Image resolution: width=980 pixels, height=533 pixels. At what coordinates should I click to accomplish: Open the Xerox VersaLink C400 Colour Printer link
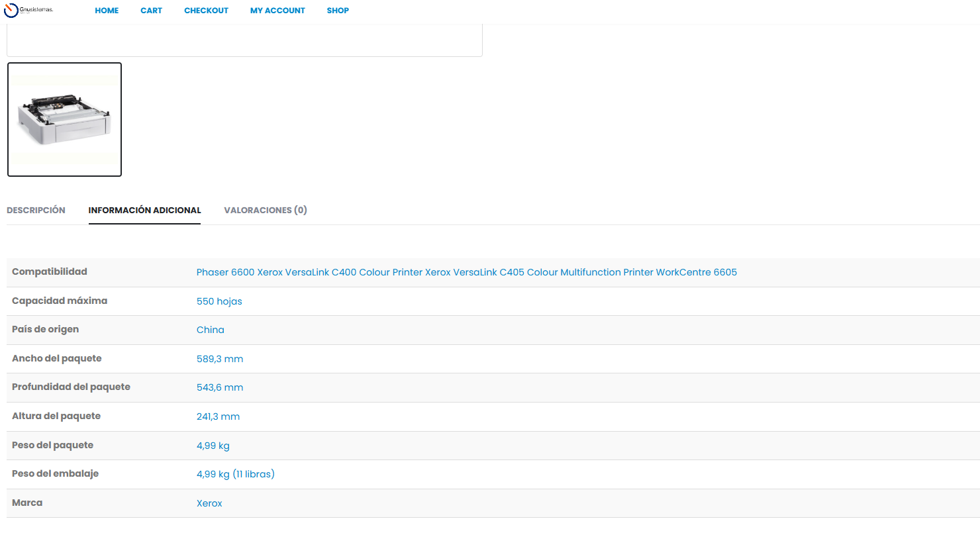(340, 273)
